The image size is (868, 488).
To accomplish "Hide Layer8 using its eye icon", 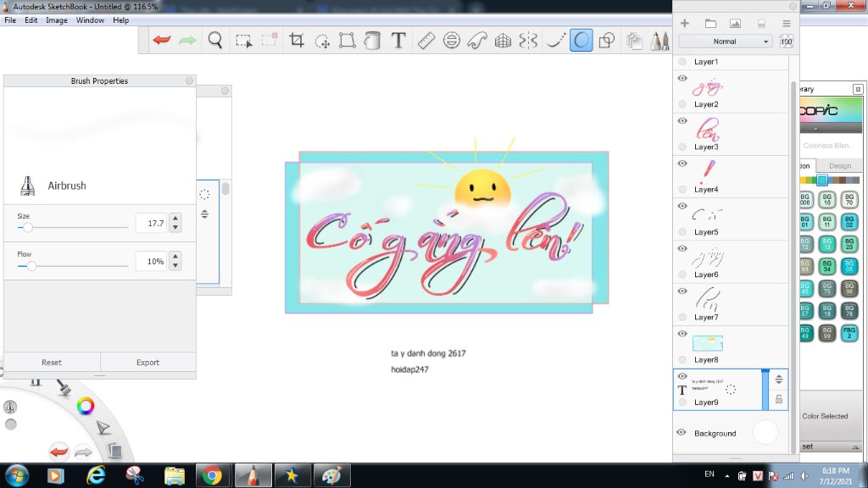I will pyautogui.click(x=682, y=334).
